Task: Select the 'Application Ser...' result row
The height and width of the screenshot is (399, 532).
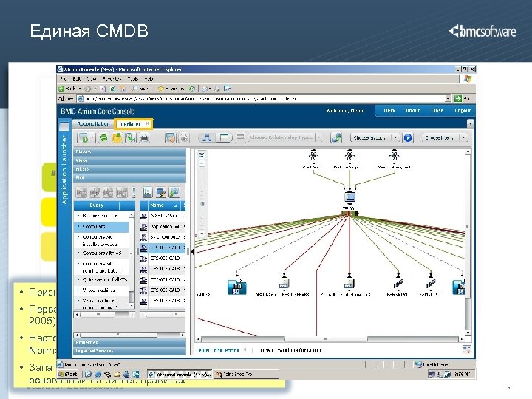Action: [163, 226]
